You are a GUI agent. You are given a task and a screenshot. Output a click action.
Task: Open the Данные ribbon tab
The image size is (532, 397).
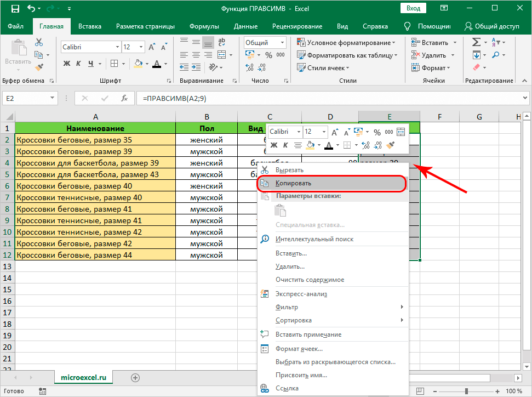(x=245, y=26)
